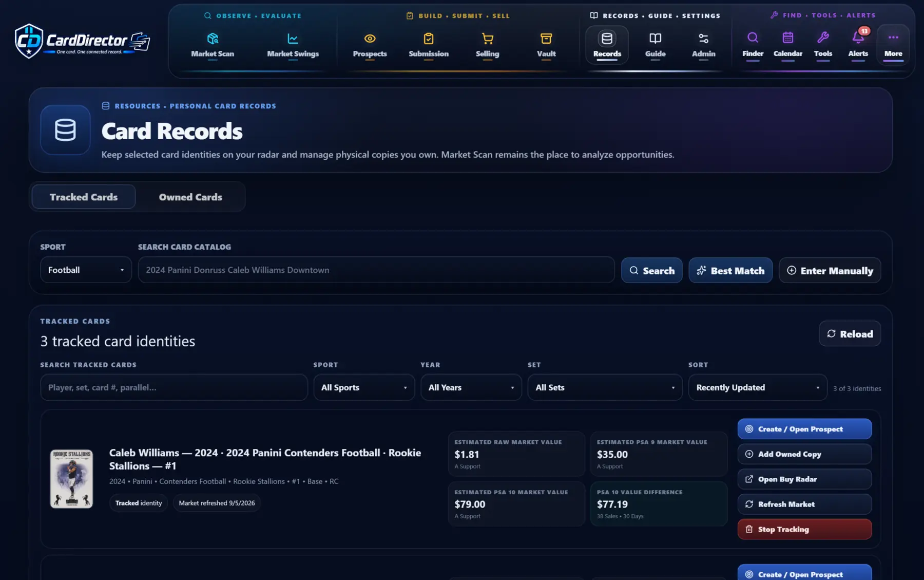Open the Finder magnifier icon
The image size is (924, 580).
(x=753, y=38)
